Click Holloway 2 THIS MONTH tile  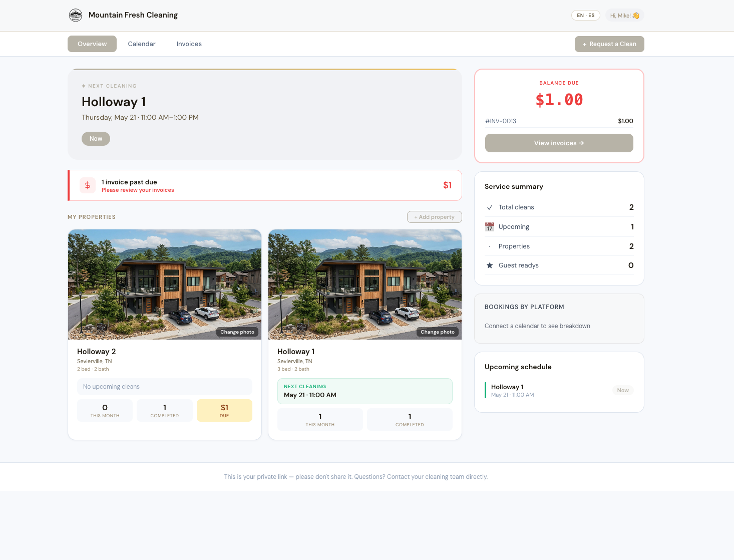pos(105,411)
